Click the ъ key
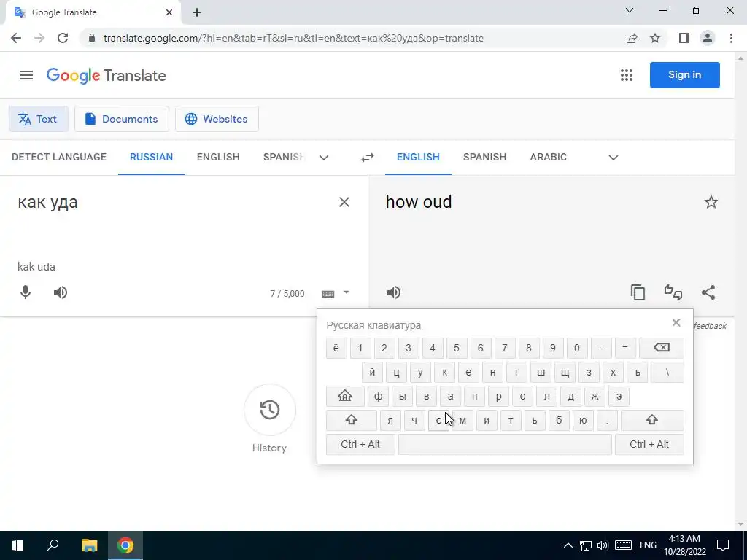The height and width of the screenshot is (560, 747). pyautogui.click(x=638, y=373)
